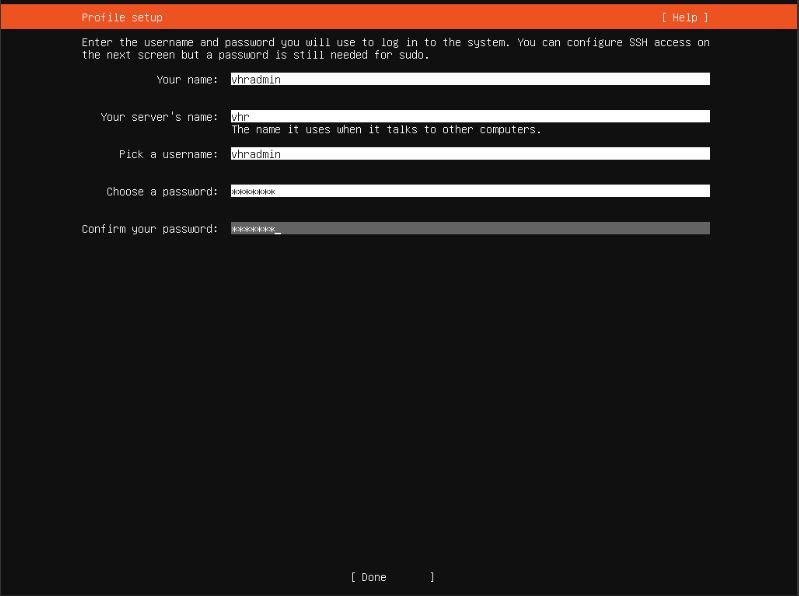The width and height of the screenshot is (799, 596).
Task: Click the "vhr" text in server's name
Action: 240,117
